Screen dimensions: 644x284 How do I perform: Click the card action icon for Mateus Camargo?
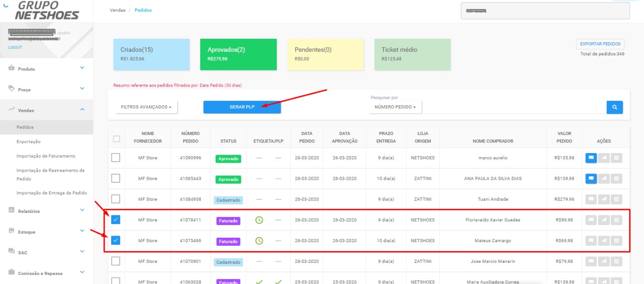[591, 240]
